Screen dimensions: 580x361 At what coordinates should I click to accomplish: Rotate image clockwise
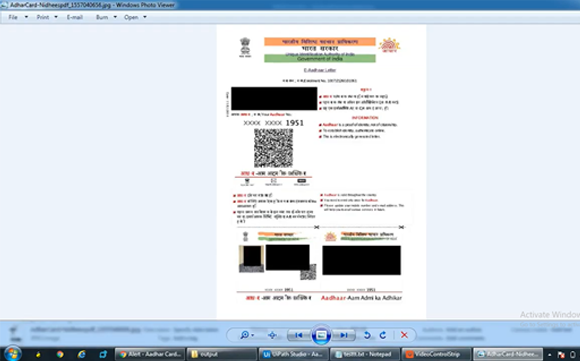tap(383, 335)
